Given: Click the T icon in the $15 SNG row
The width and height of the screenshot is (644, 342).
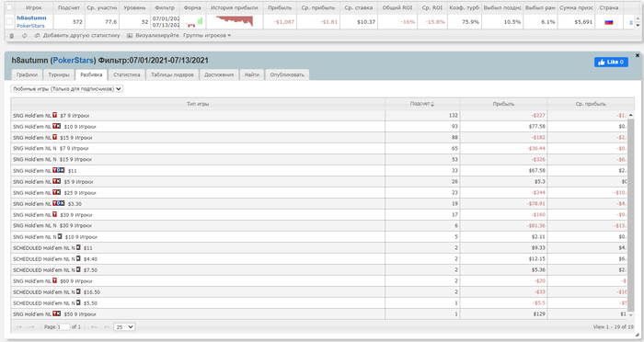Looking at the screenshot, I should [x=54, y=138].
